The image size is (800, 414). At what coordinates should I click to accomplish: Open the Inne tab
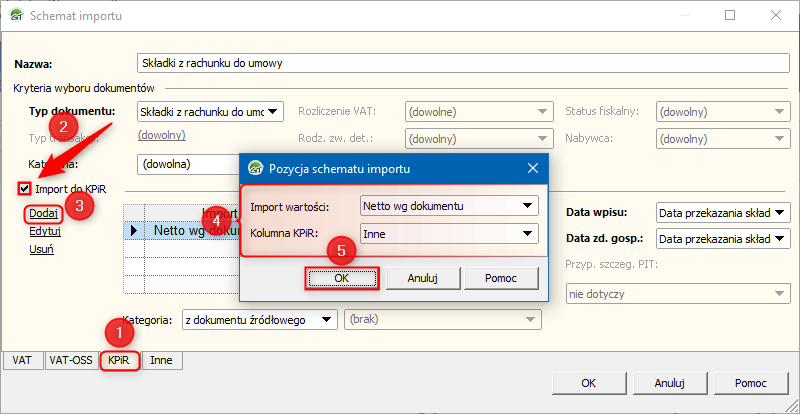point(158,362)
